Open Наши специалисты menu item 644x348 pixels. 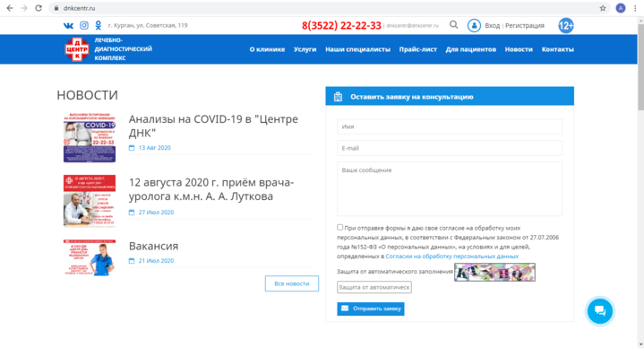[x=357, y=49]
